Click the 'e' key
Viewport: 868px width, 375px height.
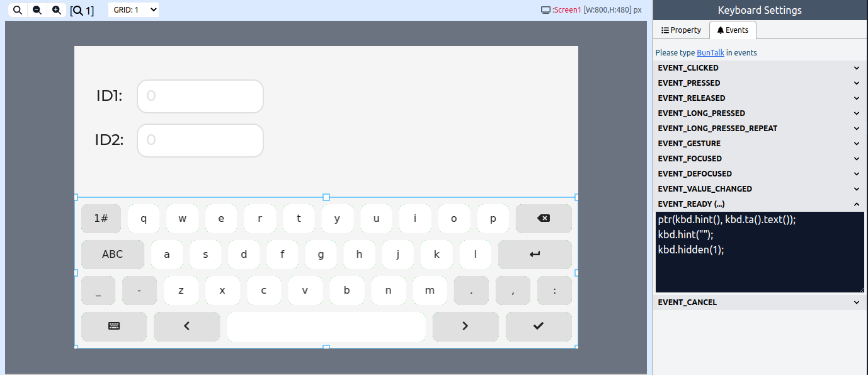point(221,219)
